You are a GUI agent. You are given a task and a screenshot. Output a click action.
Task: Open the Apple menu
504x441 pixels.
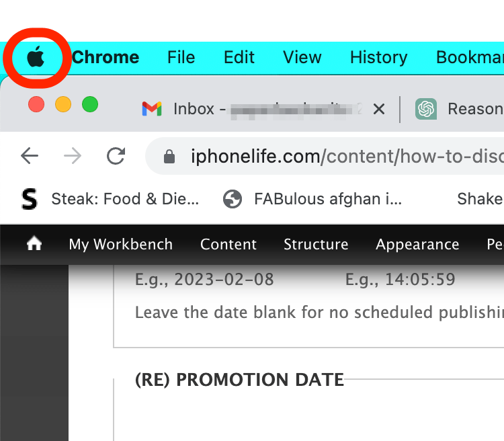click(36, 58)
